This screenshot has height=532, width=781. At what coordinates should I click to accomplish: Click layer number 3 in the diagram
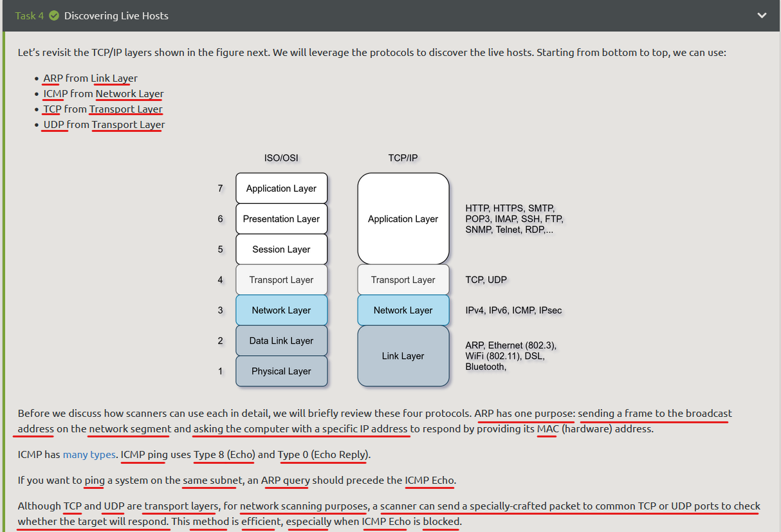pos(221,310)
